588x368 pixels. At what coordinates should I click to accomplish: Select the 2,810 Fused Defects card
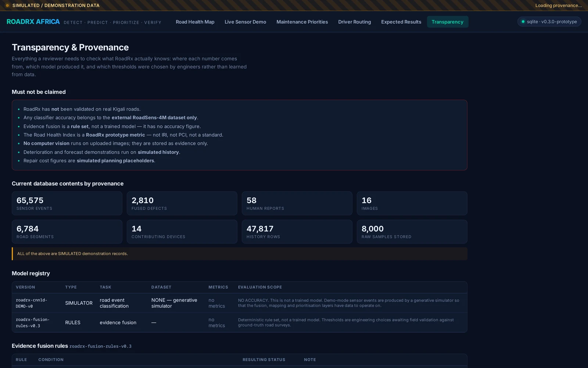[x=182, y=203]
